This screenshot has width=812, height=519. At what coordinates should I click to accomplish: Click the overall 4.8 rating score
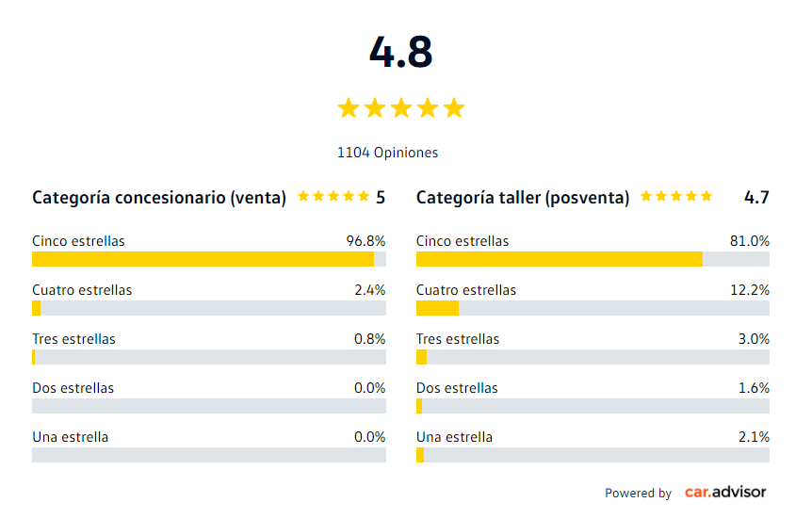pos(401,53)
